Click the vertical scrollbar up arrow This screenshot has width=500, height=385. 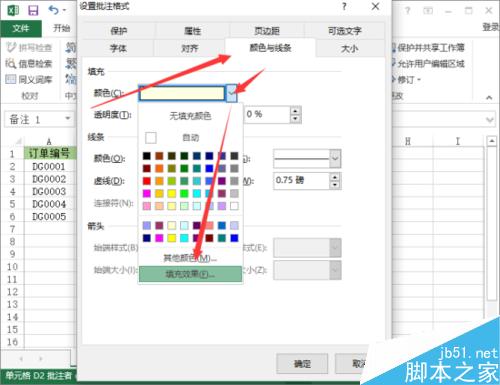(x=492, y=141)
